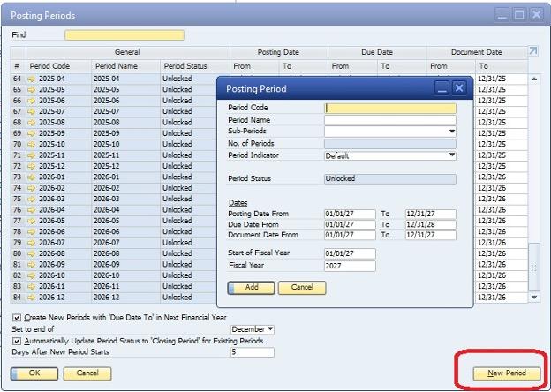Screen dimensions: 551x392
Task: Open the December month dropdown
Action: tap(269, 329)
